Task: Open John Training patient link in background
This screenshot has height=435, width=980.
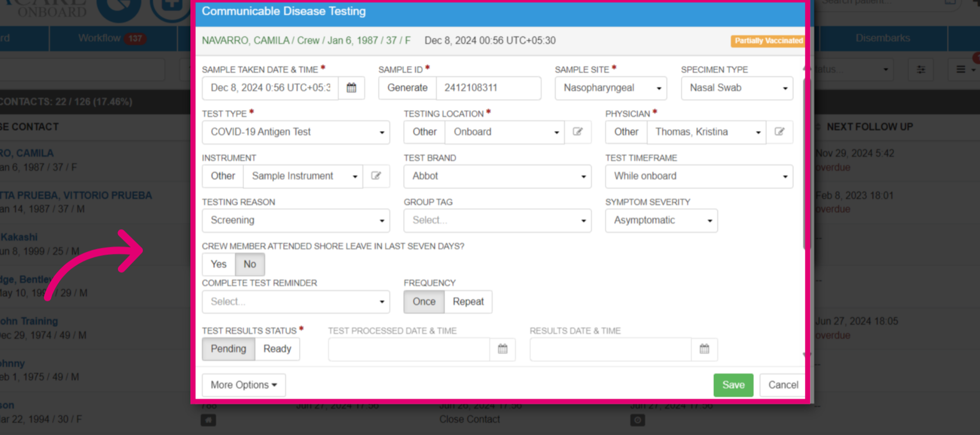Action: click(x=29, y=321)
